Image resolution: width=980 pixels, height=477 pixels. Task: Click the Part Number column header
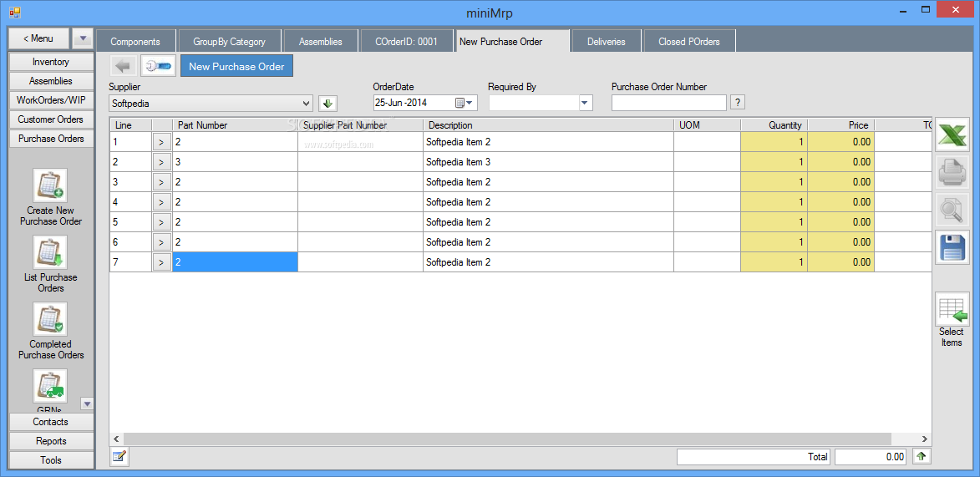coord(235,125)
